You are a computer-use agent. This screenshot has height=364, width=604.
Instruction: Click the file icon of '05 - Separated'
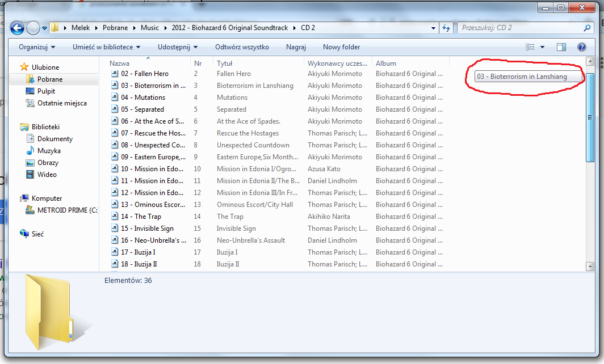[x=115, y=109]
